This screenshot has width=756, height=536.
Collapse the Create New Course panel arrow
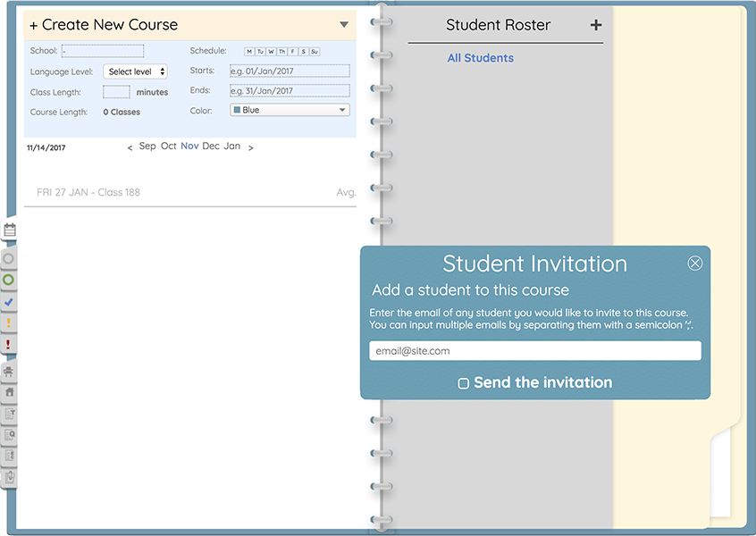pos(344,24)
